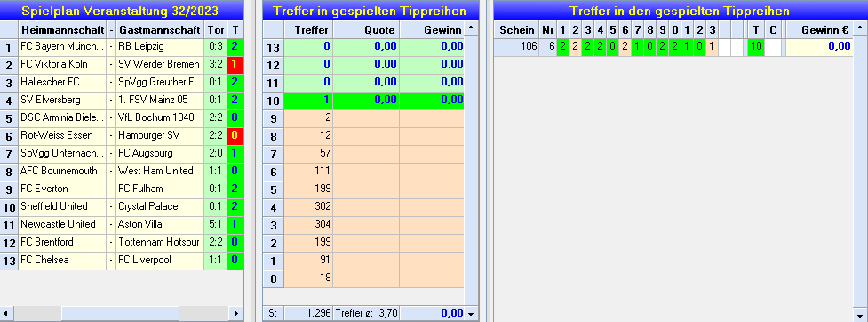Click the Schein column header
This screenshot has width=868, height=322.
[517, 30]
